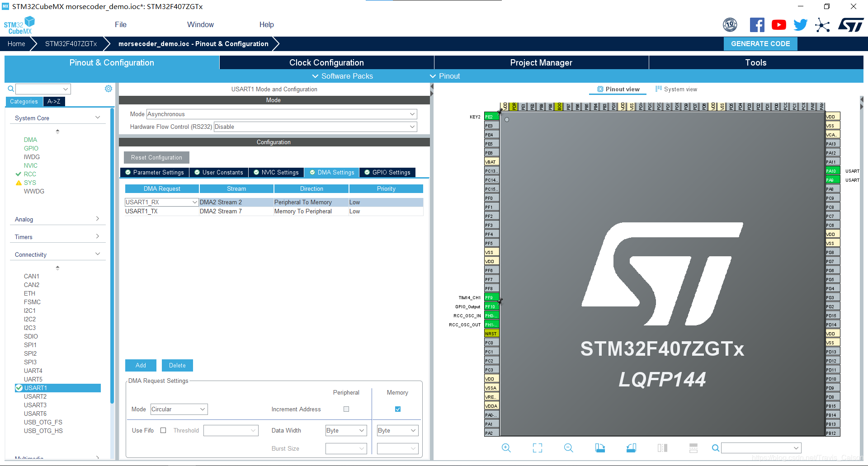Expand the Timers category
The height and width of the screenshot is (466, 868).
98,236
